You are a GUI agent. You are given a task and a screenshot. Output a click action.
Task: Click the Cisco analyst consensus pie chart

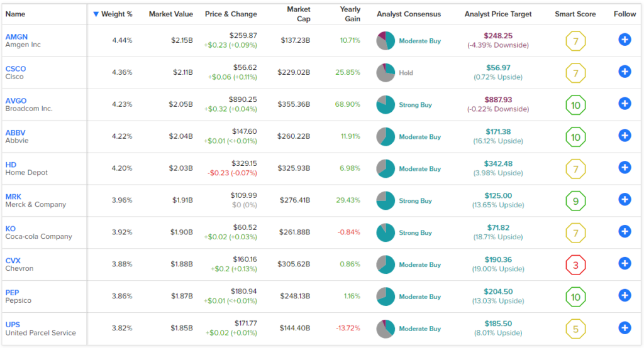[x=386, y=73]
